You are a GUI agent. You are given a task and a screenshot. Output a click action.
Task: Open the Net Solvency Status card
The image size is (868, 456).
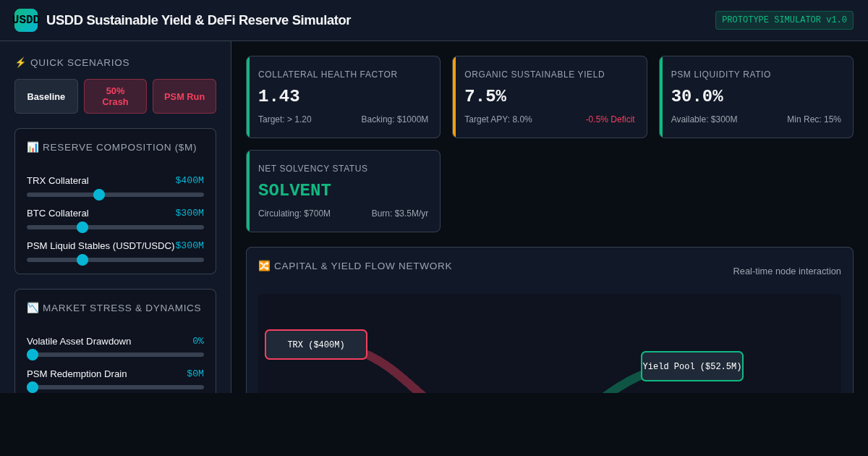click(343, 191)
